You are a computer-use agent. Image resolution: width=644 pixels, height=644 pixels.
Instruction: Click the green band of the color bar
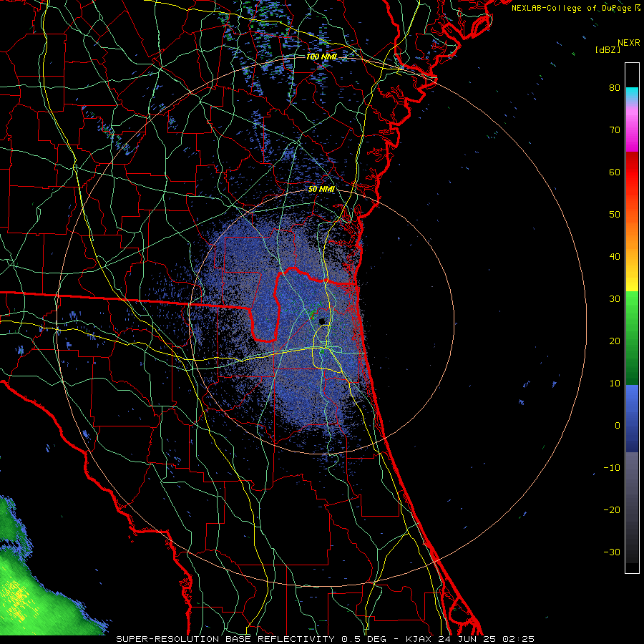tap(632, 338)
